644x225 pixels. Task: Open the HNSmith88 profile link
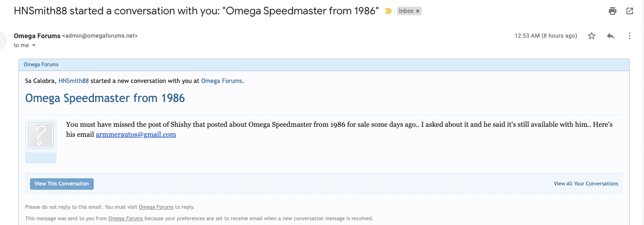coord(74,81)
